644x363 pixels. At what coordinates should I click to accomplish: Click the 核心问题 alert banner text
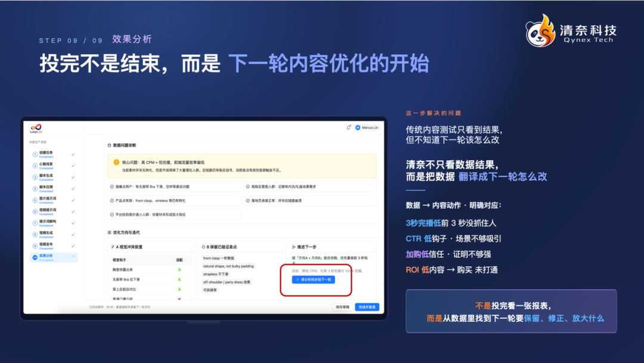click(163, 162)
